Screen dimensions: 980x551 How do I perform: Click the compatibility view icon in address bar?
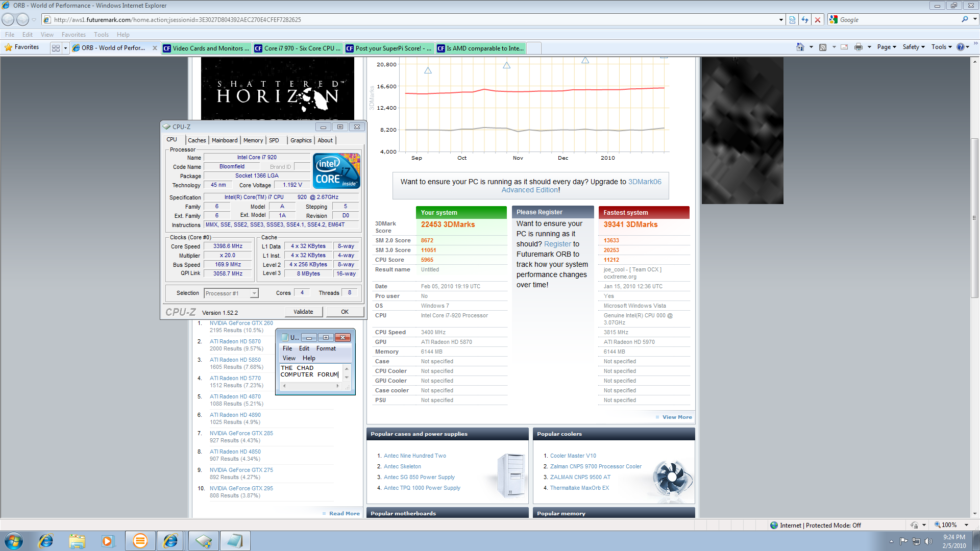tap(792, 20)
